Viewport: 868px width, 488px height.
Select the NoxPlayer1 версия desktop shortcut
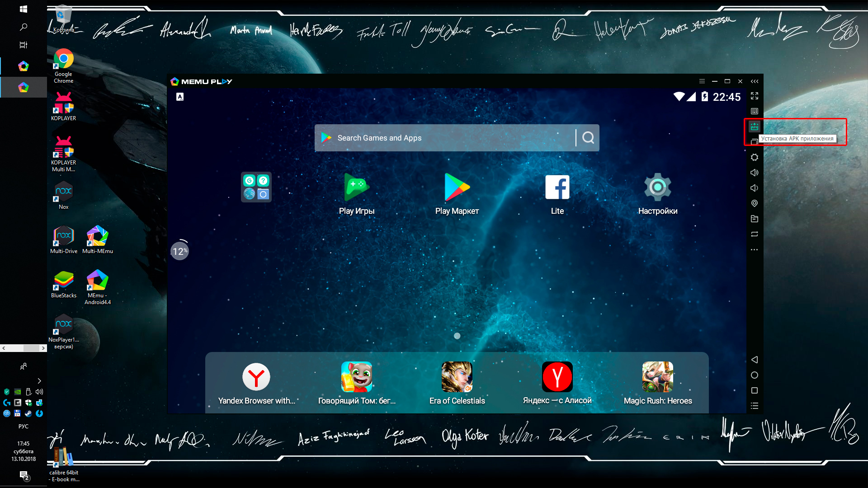(x=64, y=331)
